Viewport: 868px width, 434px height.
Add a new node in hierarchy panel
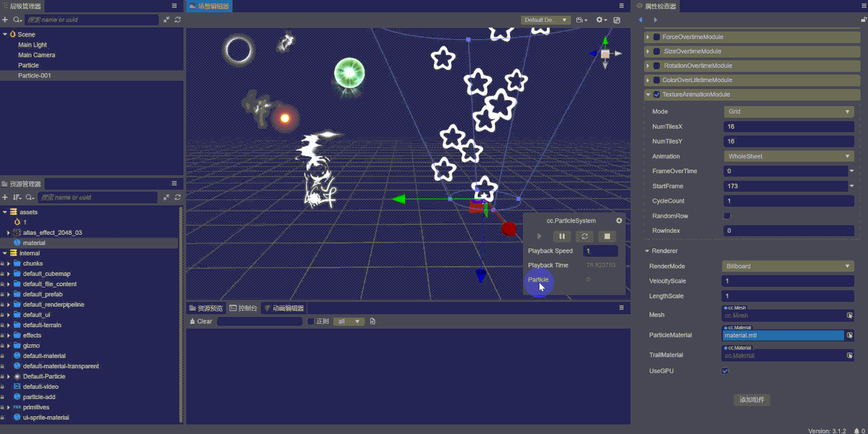tap(5, 20)
